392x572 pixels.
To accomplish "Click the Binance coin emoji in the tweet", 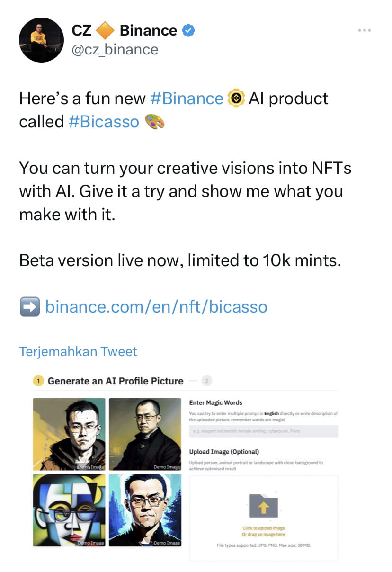I will point(236,98).
